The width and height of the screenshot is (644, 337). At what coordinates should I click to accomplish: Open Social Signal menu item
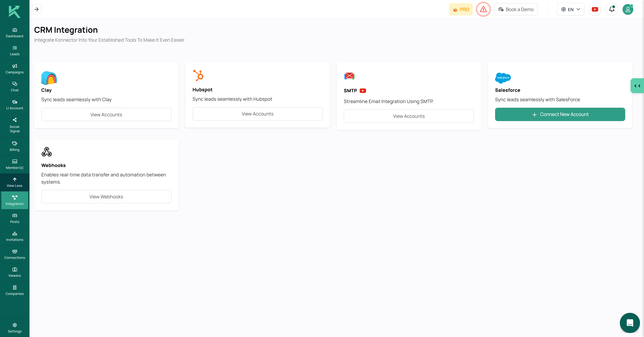coord(14,125)
